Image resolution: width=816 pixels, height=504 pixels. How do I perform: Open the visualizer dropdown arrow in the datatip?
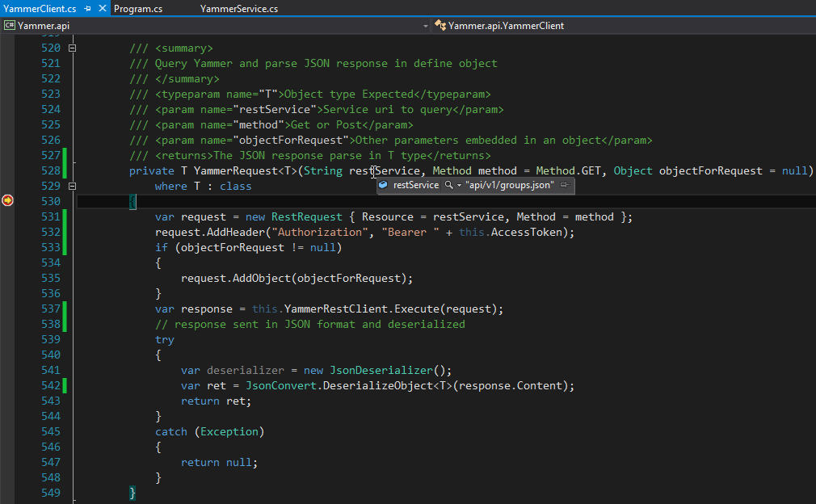pyautogui.click(x=458, y=185)
